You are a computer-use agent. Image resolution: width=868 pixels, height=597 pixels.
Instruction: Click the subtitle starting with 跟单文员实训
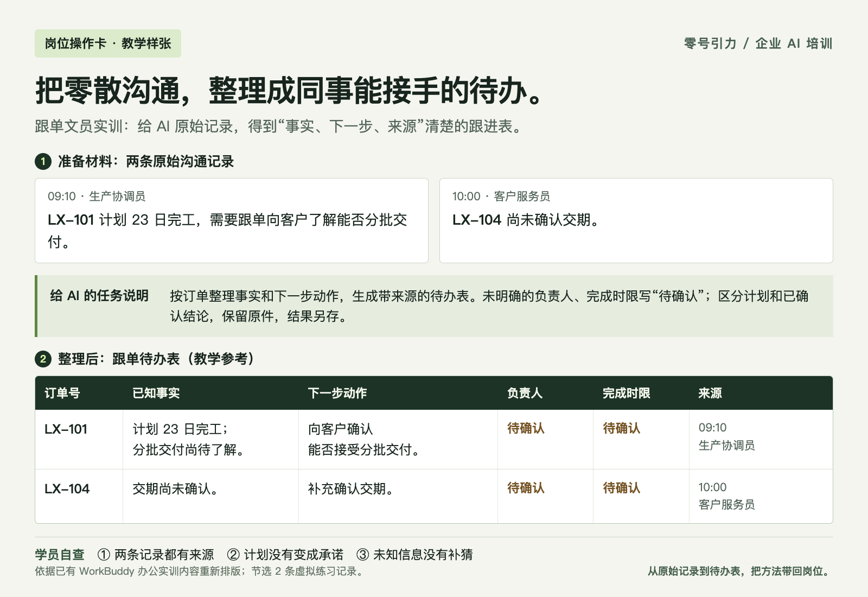click(279, 126)
